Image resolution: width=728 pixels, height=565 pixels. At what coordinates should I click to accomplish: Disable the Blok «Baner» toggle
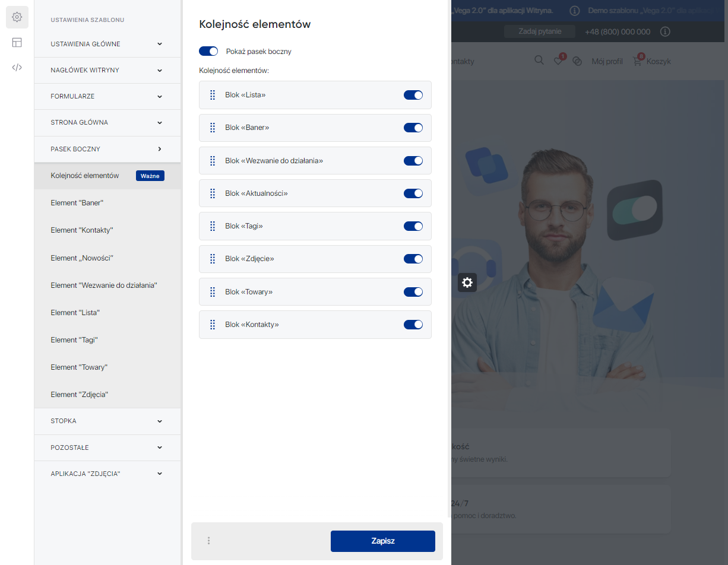point(413,128)
